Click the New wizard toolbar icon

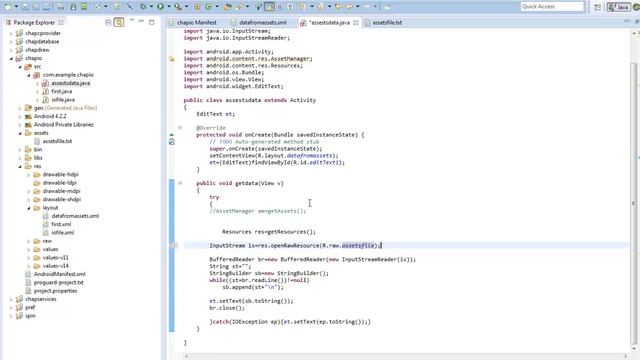[x=8, y=7]
